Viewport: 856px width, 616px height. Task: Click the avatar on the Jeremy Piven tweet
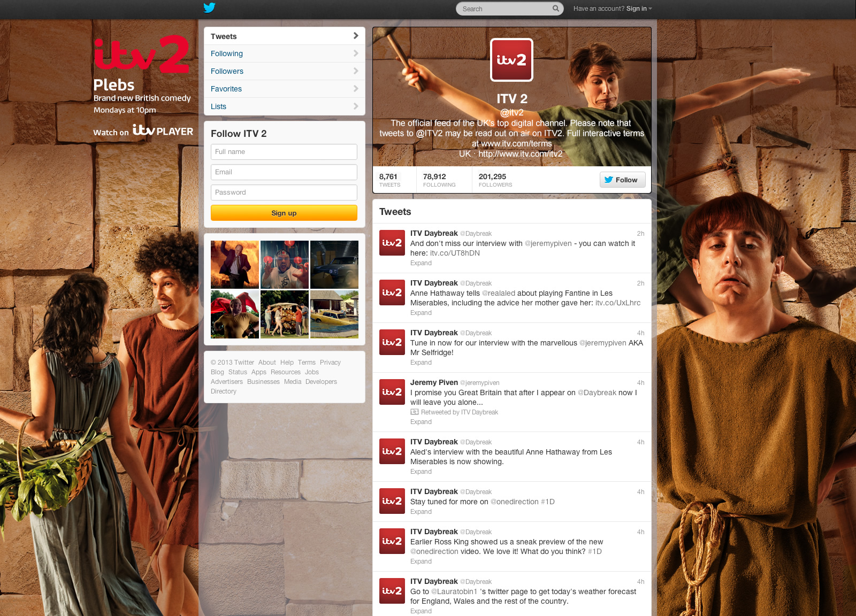coord(392,392)
